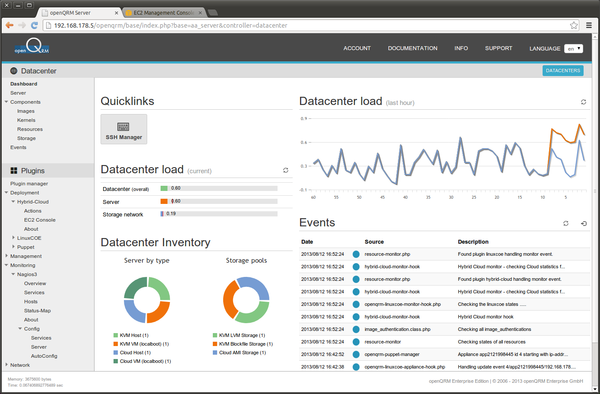Screen dimensions: 600x394
Task: Open Resources under Components
Action: 30,129
